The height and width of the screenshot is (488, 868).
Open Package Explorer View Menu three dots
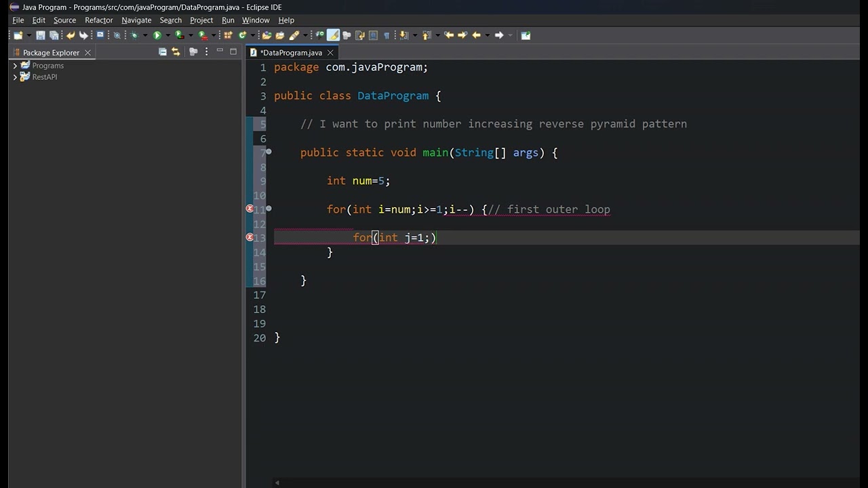click(x=206, y=52)
